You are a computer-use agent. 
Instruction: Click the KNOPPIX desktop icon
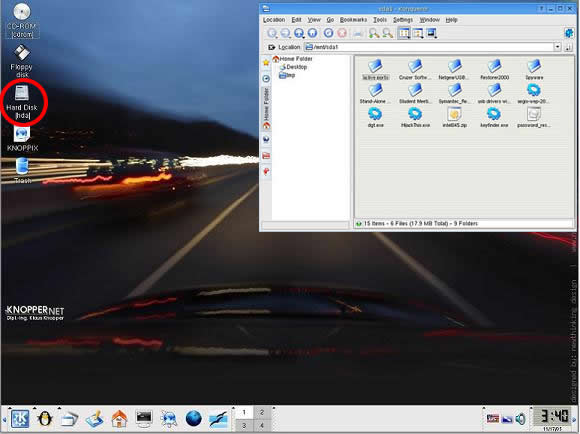click(22, 139)
